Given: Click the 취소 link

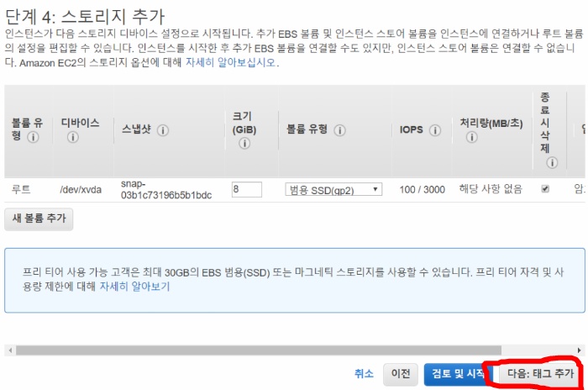Looking at the screenshot, I should tap(364, 373).
